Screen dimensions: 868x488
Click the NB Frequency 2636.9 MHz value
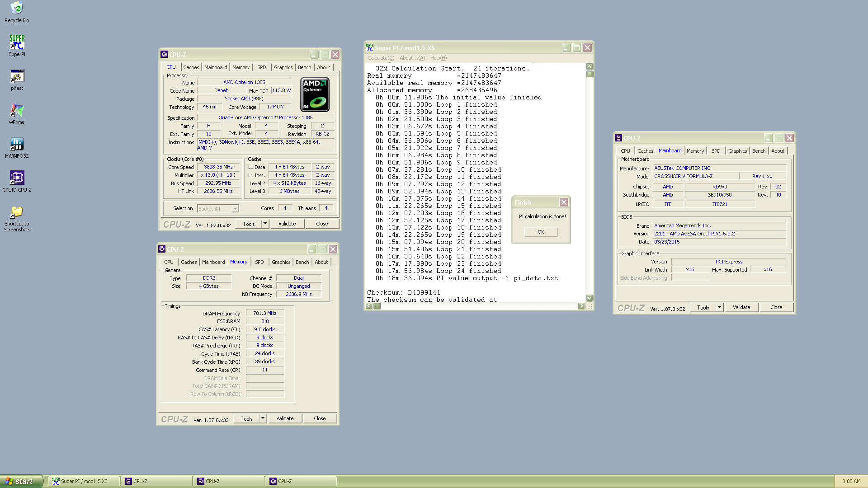[x=299, y=294]
